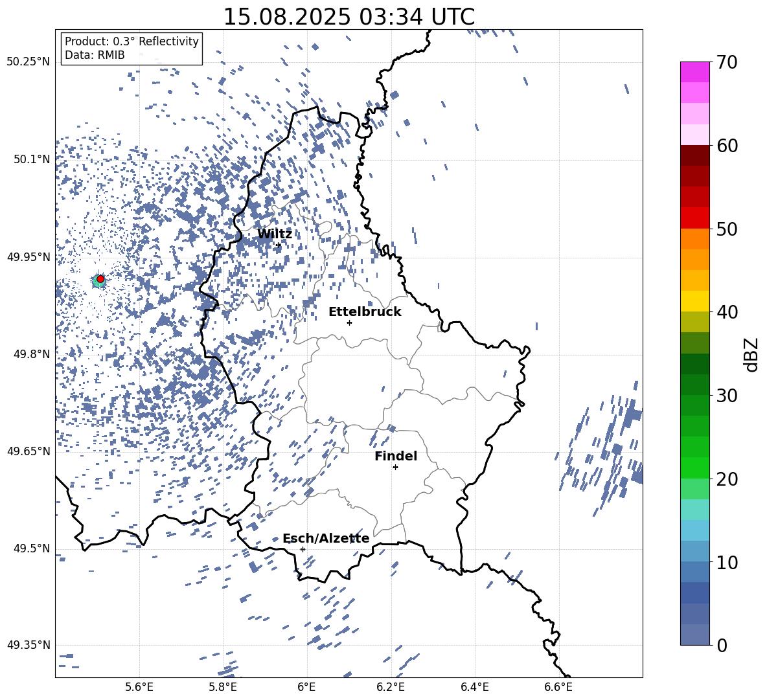This screenshot has width=767, height=700.
Task: Click the 6.6°E longitude label
Action: tap(558, 687)
